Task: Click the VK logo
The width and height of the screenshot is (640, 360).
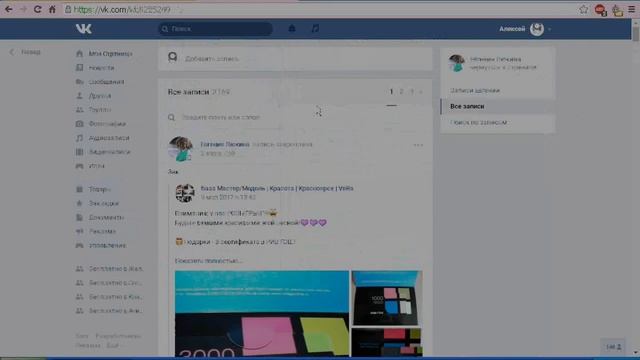Action: (84, 29)
